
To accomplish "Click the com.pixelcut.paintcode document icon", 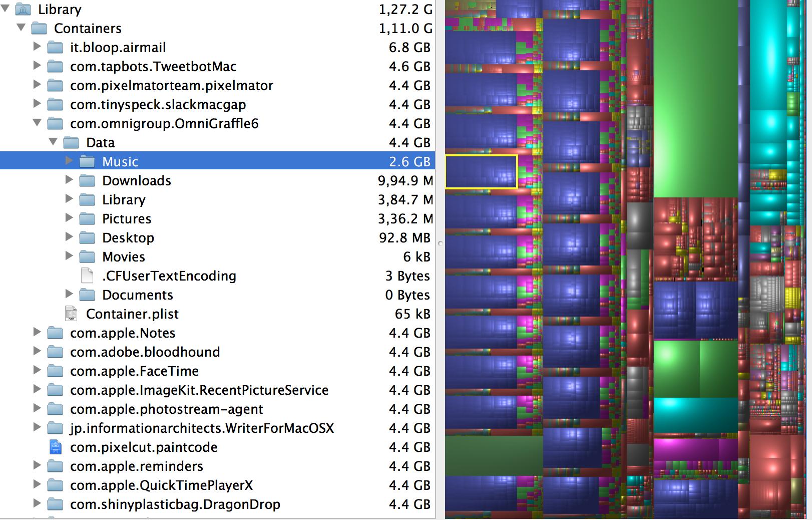I will tap(55, 447).
